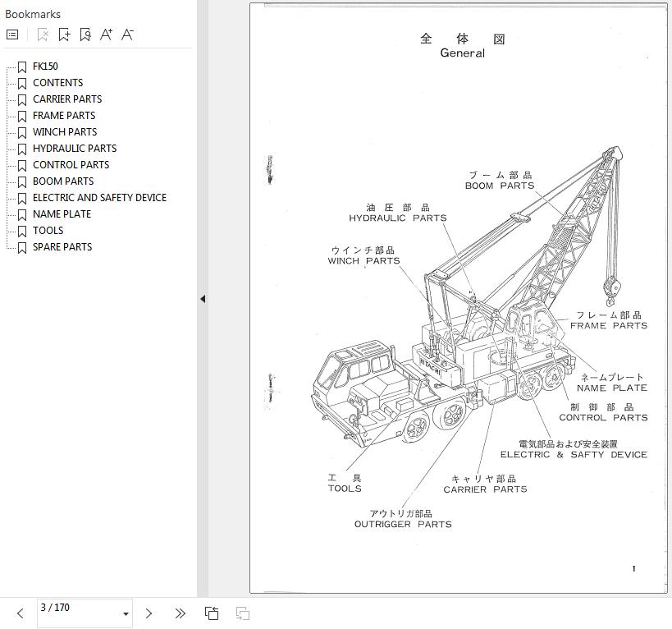Open the ELECTRIC AND SAFETY DEVICE bookmark
Screen dimensions: 672x629
point(99,198)
